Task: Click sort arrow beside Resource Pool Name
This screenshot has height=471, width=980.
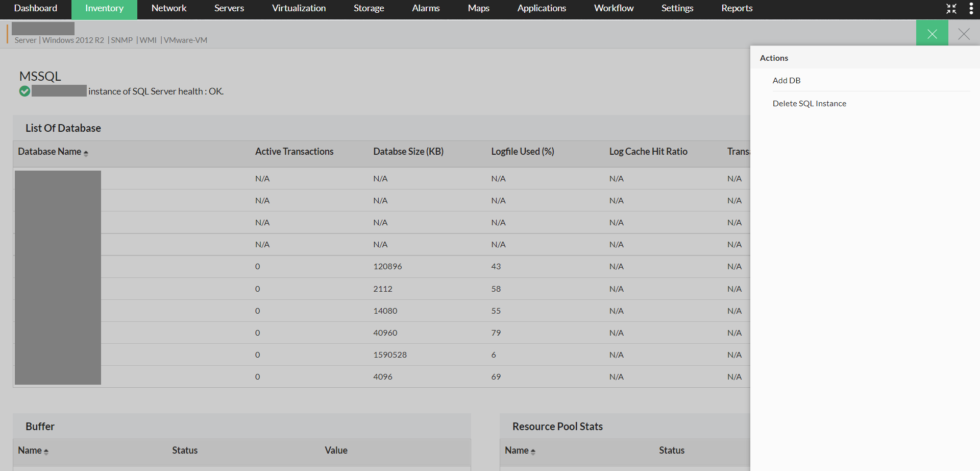Action: coord(533,452)
